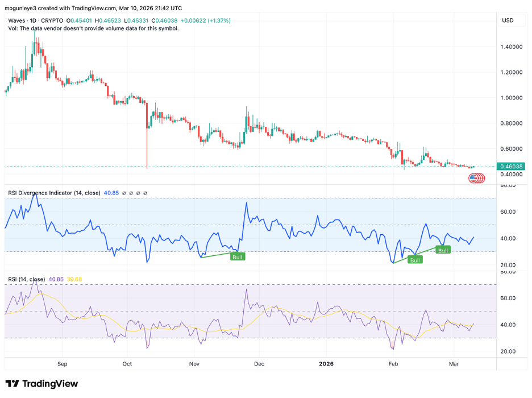Click the first empty-set icon beside RSI Divergence value
Screen dimensions: 532x398
click(124, 193)
